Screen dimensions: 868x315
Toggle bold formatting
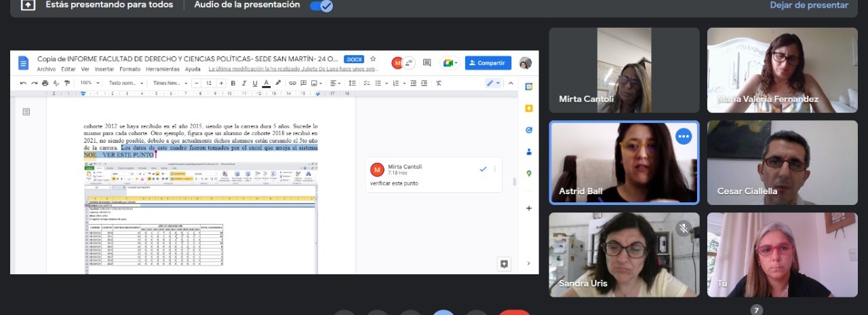coord(233,83)
